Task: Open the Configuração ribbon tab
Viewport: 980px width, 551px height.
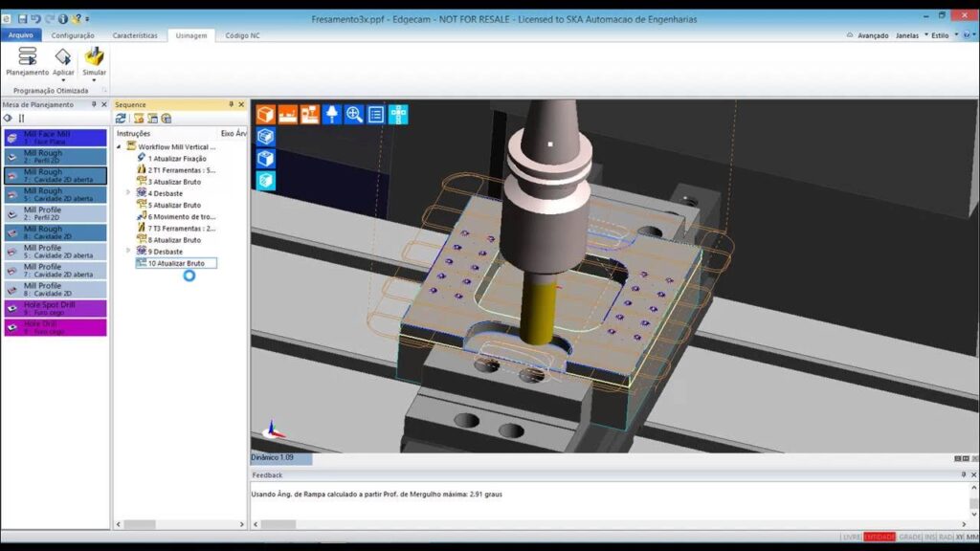Action: (x=73, y=35)
